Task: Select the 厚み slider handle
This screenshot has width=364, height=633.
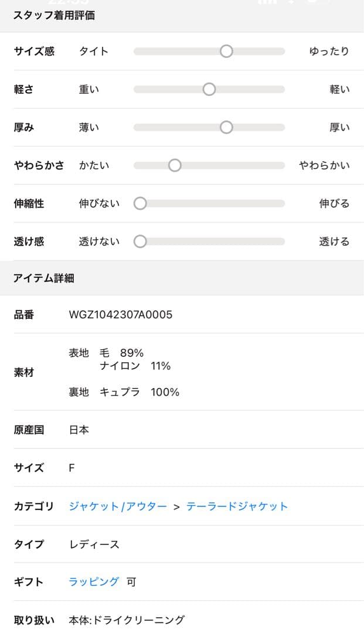Action: click(226, 128)
